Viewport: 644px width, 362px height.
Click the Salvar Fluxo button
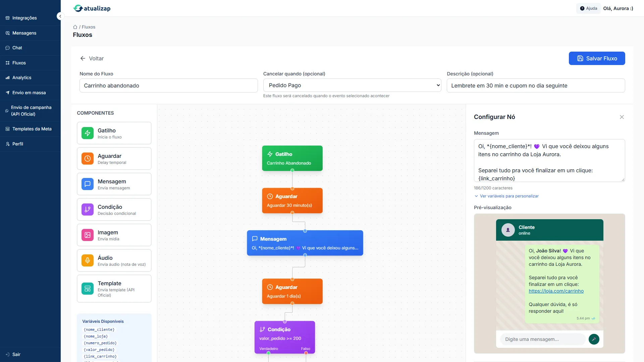coord(597,58)
